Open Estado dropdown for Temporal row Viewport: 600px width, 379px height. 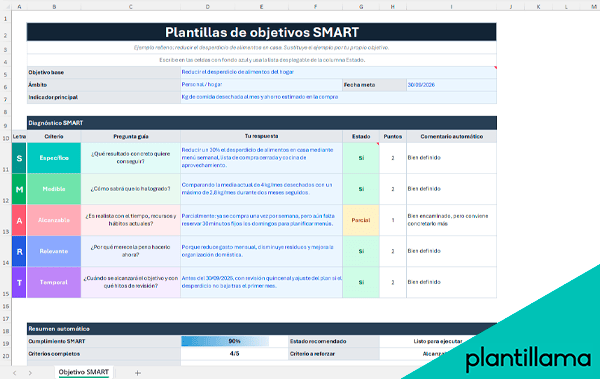click(361, 282)
